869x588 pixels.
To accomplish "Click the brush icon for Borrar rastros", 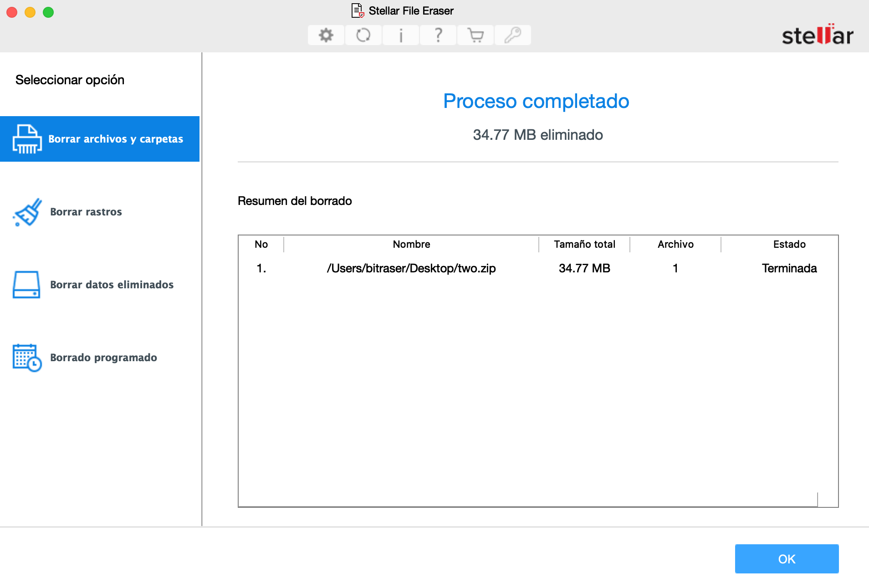I will [x=28, y=212].
